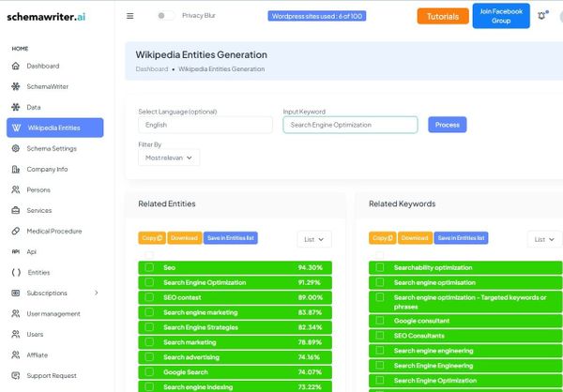Click the schemawriter.ai logo

[x=46, y=17]
